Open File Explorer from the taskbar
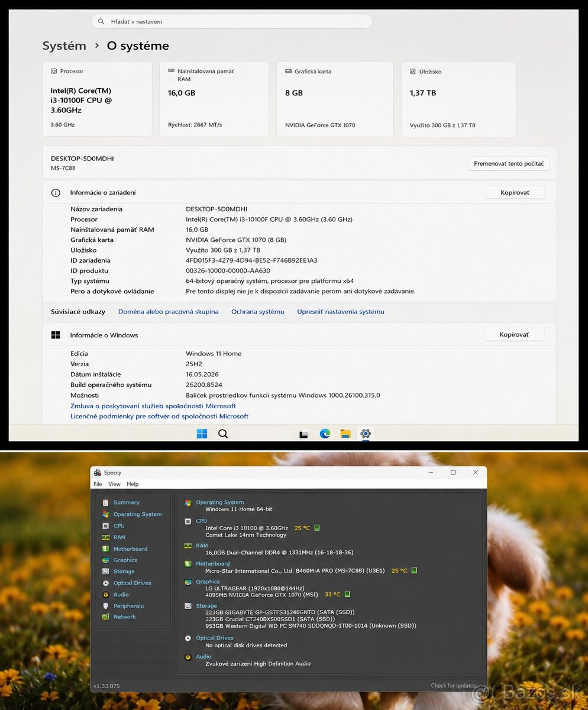 (x=345, y=434)
